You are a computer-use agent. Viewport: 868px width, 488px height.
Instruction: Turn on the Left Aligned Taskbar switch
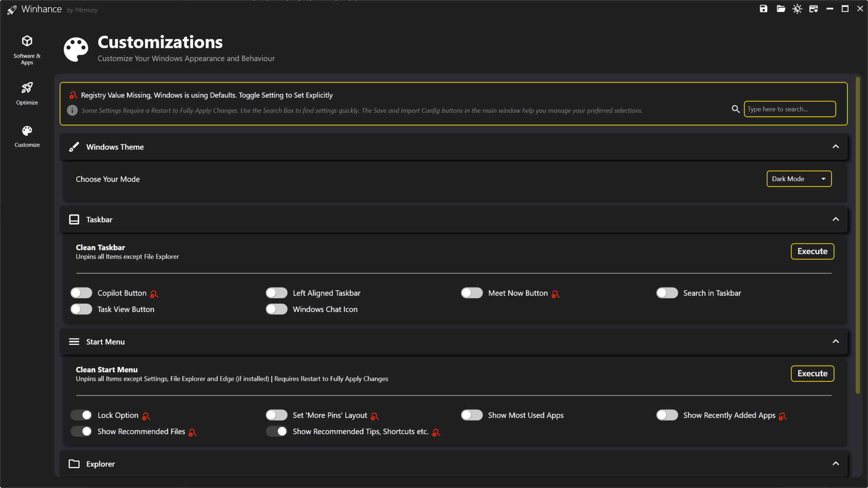click(276, 293)
